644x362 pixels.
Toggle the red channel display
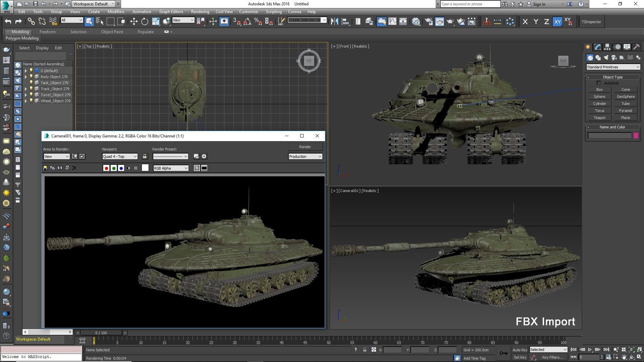(x=106, y=168)
